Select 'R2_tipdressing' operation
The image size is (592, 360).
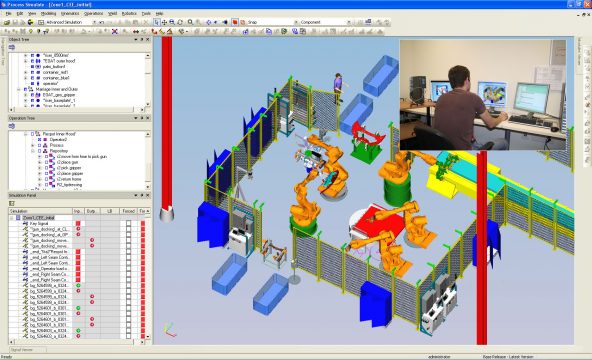coord(69,185)
